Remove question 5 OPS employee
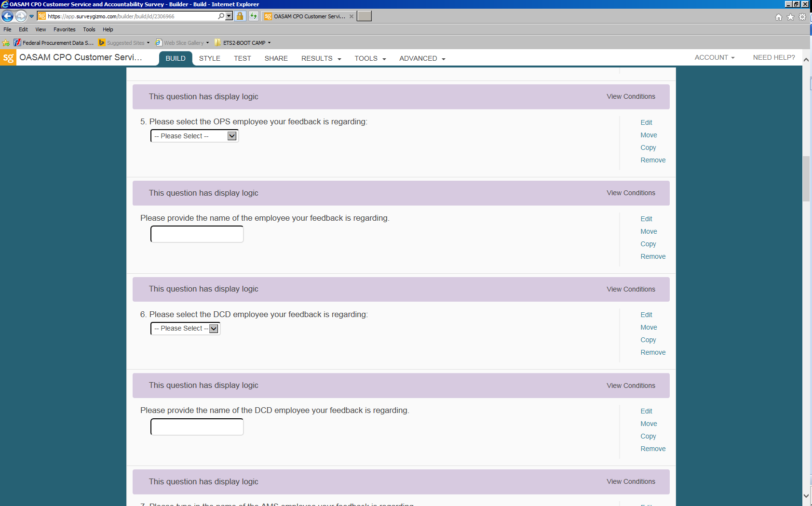This screenshot has height=506, width=812. [x=653, y=160]
